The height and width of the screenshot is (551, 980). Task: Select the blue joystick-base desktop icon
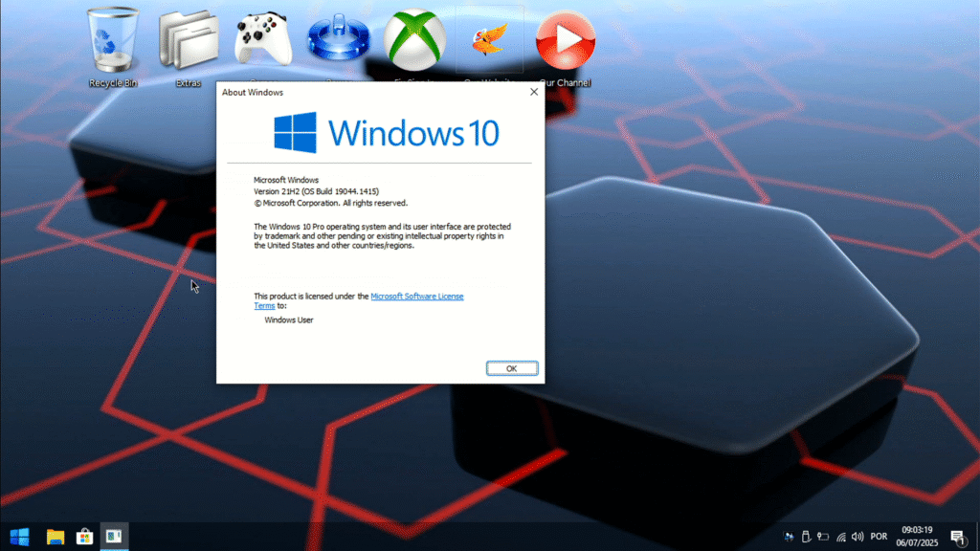tap(338, 38)
